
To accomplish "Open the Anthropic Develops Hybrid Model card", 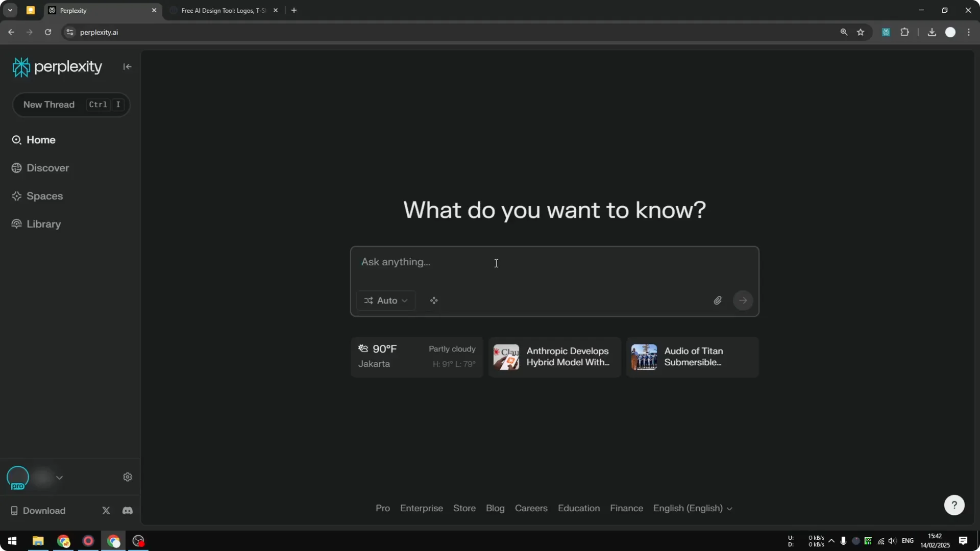I will [554, 357].
